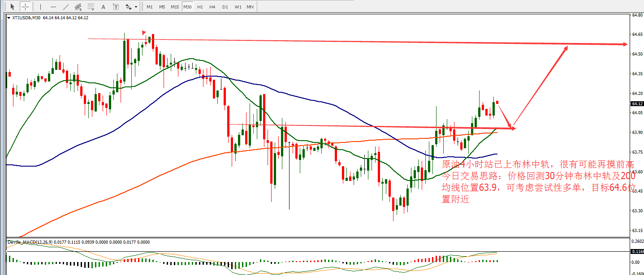The image size is (644, 275).
Task: Click the 64.50 price scale label
Action: [637, 54]
